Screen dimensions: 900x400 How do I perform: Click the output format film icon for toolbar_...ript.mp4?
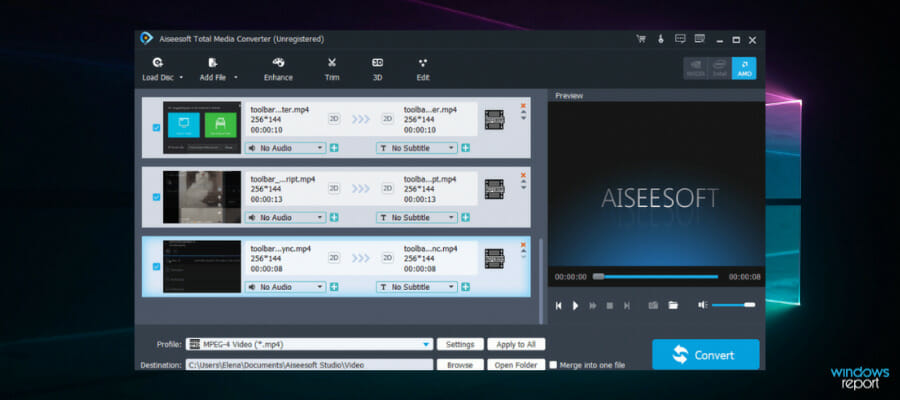click(x=494, y=189)
